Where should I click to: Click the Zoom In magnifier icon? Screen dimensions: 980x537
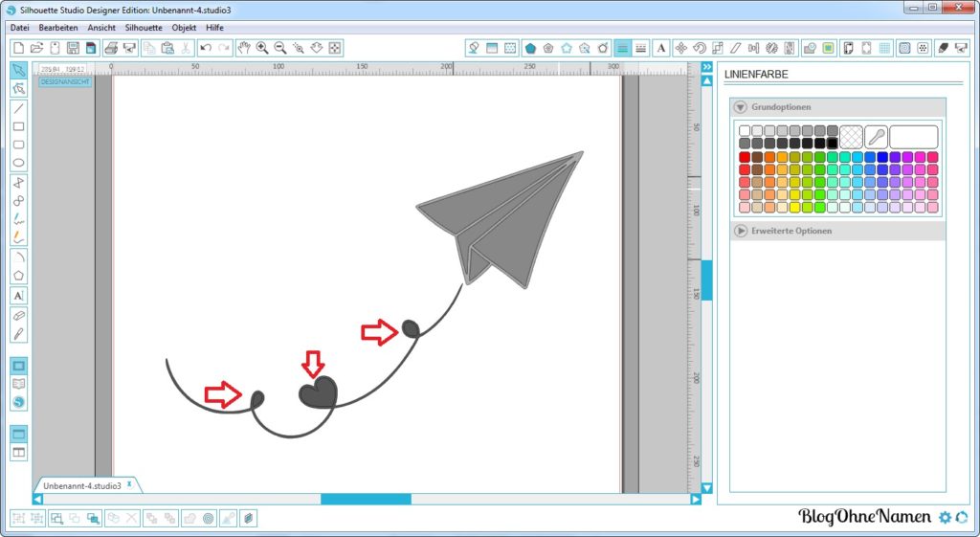pos(261,48)
